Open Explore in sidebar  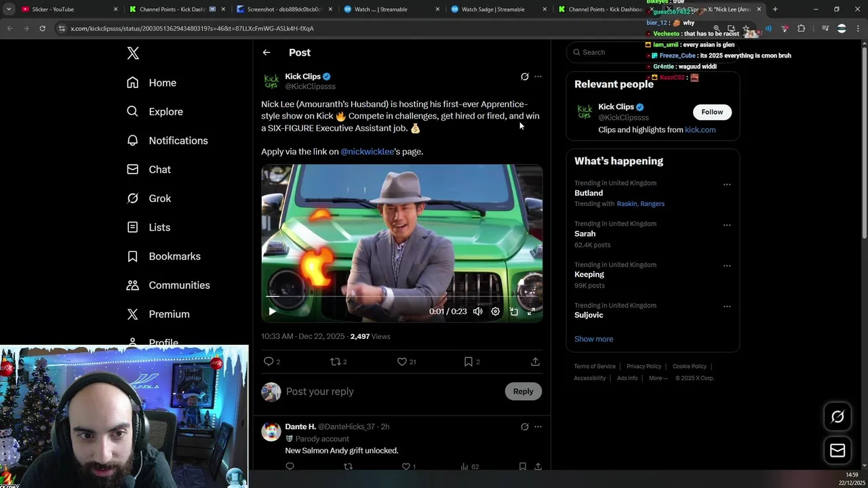pyautogui.click(x=155, y=112)
